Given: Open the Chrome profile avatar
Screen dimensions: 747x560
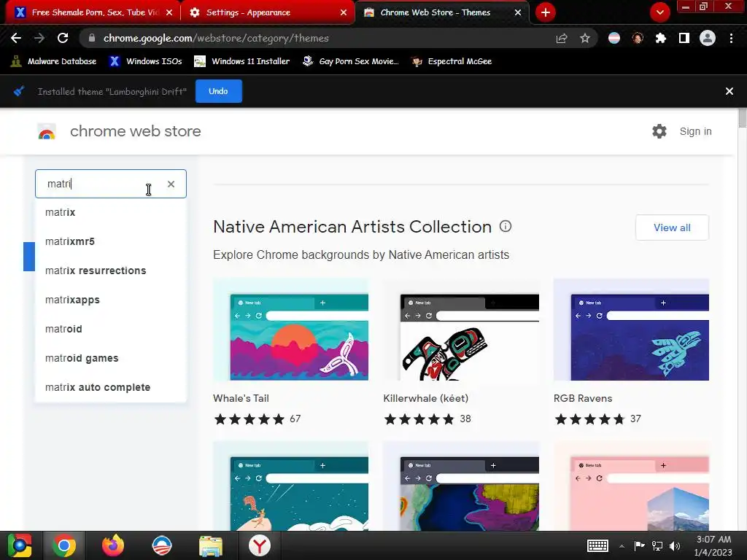Looking at the screenshot, I should point(708,38).
